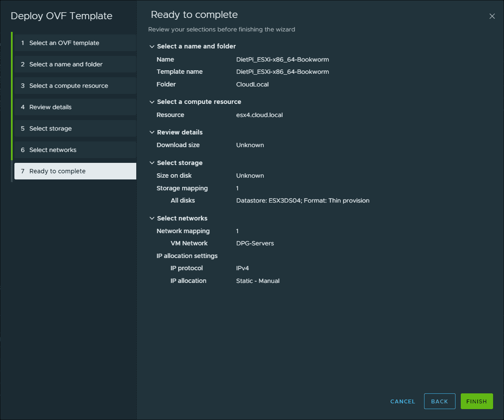Click the datastore ESX3DS04 thin provision text

click(303, 200)
